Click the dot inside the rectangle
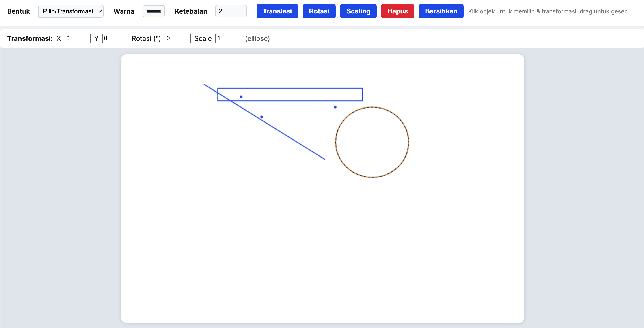644x328 pixels. 241,97
